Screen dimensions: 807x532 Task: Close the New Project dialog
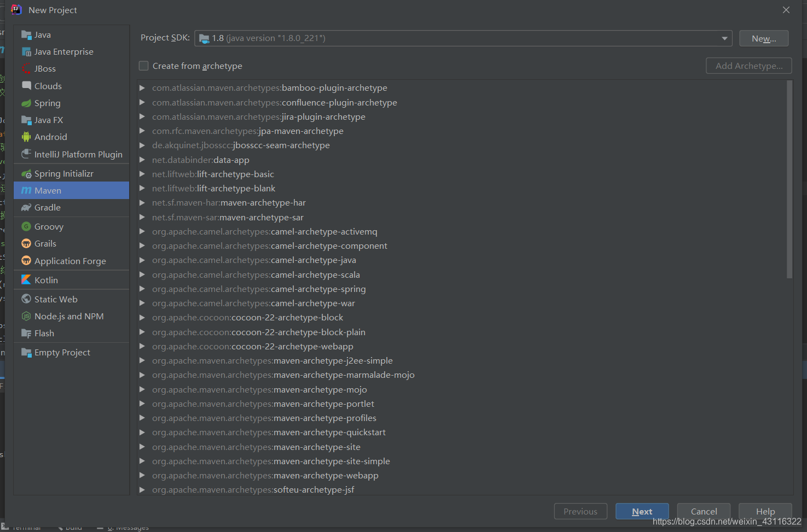point(786,10)
